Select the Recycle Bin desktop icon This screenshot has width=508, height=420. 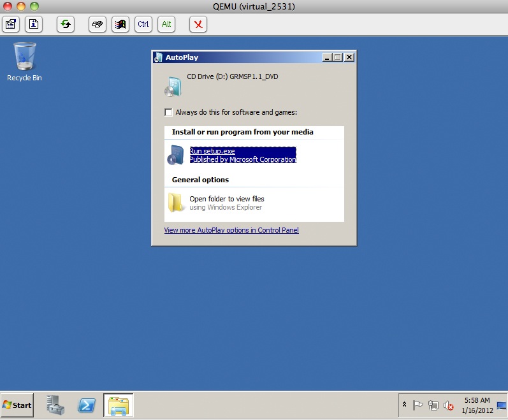click(x=24, y=62)
